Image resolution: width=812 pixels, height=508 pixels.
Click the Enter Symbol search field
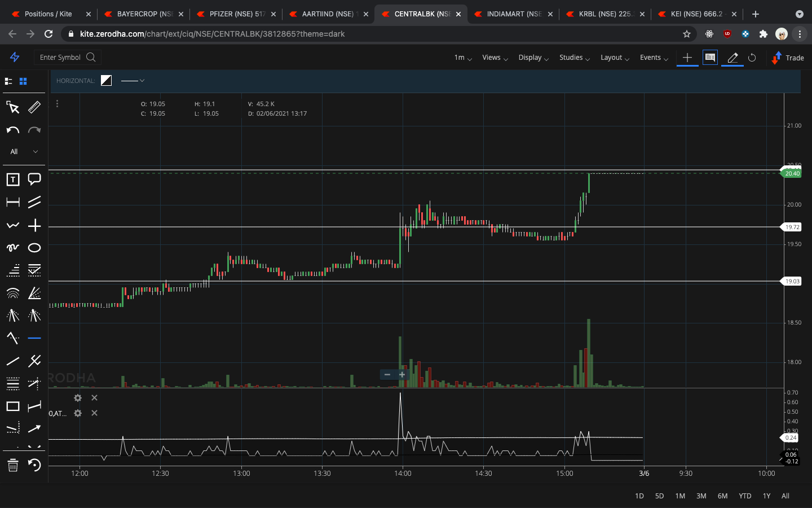67,57
